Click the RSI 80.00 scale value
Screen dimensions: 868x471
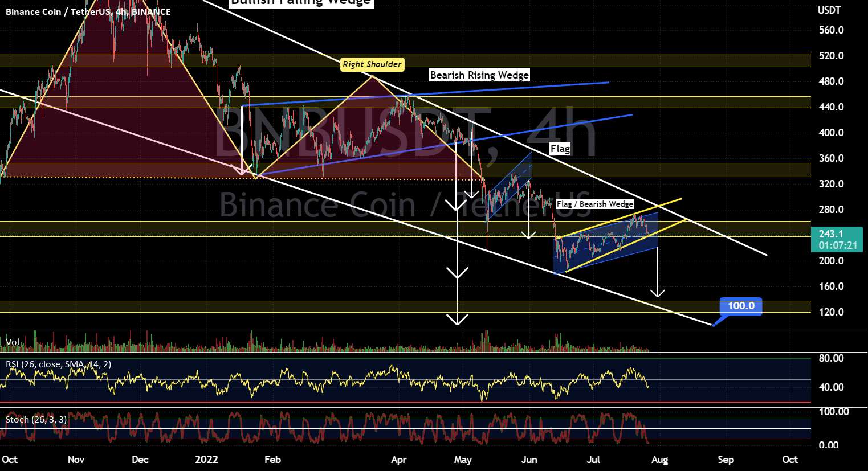click(x=831, y=358)
